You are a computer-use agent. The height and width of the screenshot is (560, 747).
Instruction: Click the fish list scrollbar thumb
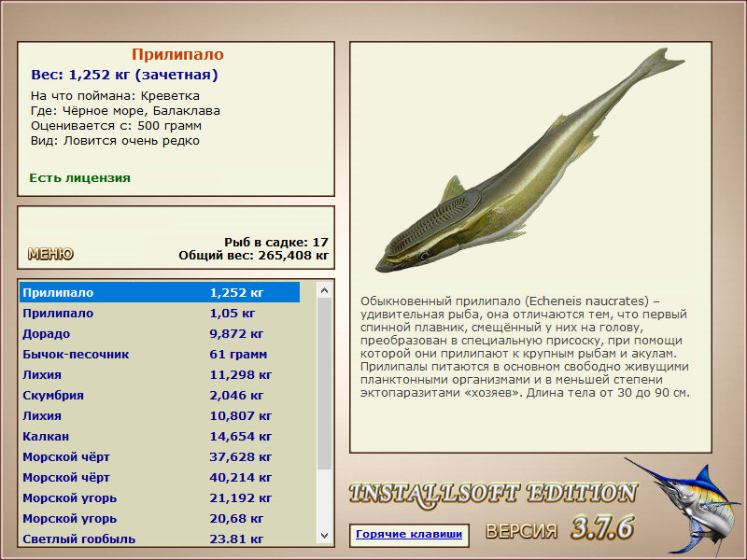coord(324,384)
